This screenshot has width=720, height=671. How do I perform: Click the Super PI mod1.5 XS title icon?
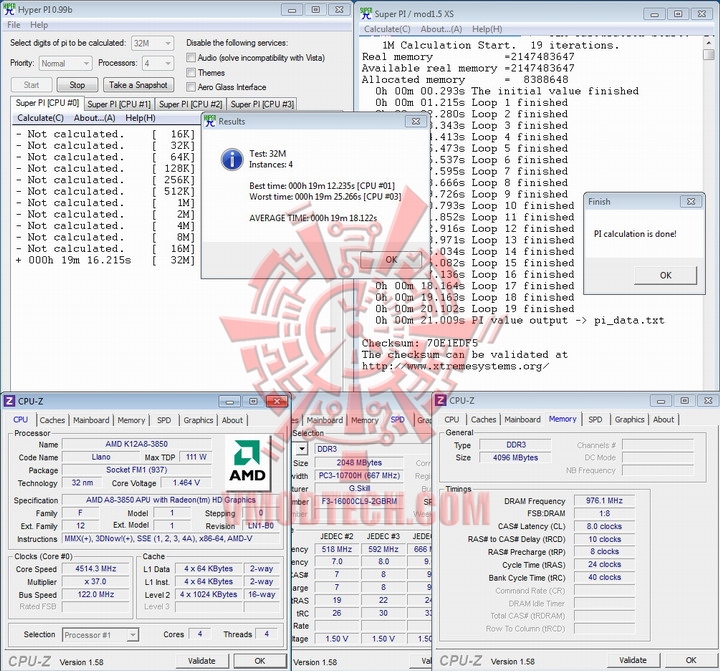(x=366, y=14)
